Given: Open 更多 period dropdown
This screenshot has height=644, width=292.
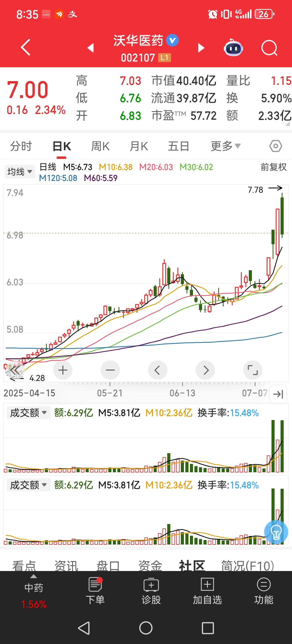Looking at the screenshot, I should coord(225,146).
